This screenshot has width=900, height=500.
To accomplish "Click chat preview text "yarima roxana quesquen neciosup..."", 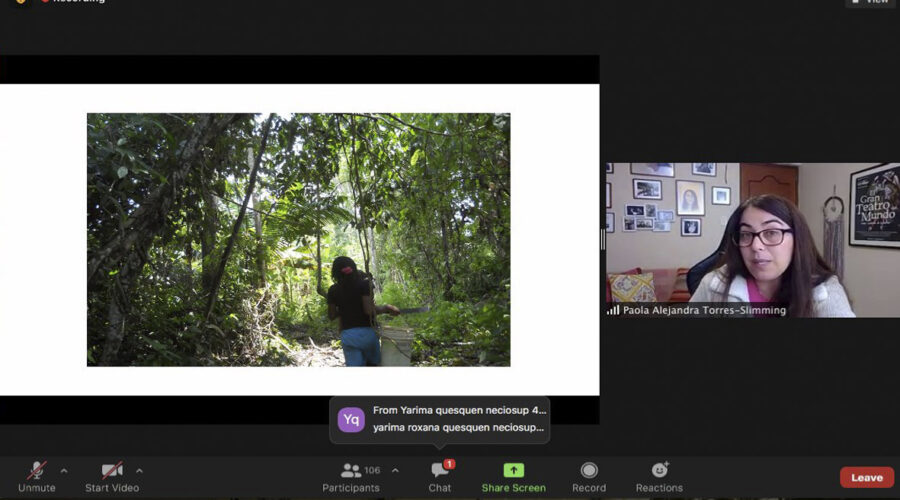I will (x=459, y=428).
